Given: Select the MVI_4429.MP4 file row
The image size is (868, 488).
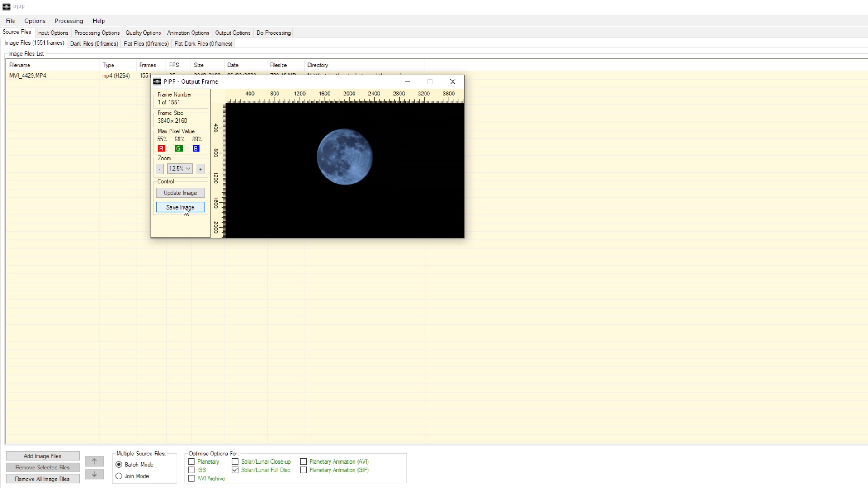Looking at the screenshot, I should 28,75.
